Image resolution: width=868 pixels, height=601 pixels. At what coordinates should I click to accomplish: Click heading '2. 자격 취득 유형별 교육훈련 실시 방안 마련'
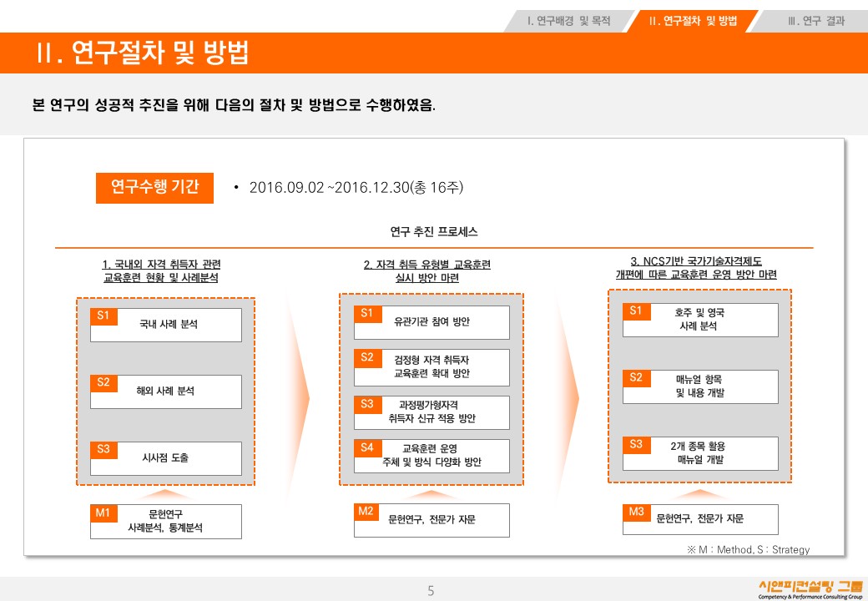[426, 271]
